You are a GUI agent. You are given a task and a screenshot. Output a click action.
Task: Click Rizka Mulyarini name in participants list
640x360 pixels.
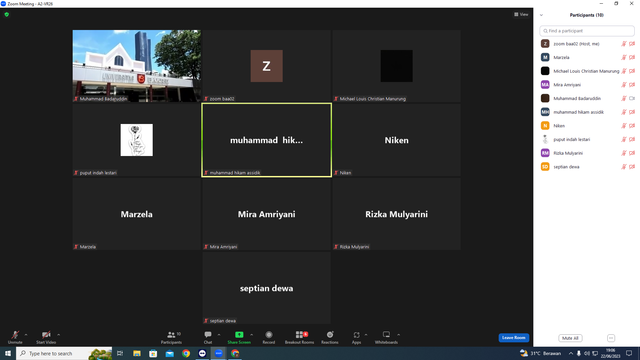coord(568,153)
